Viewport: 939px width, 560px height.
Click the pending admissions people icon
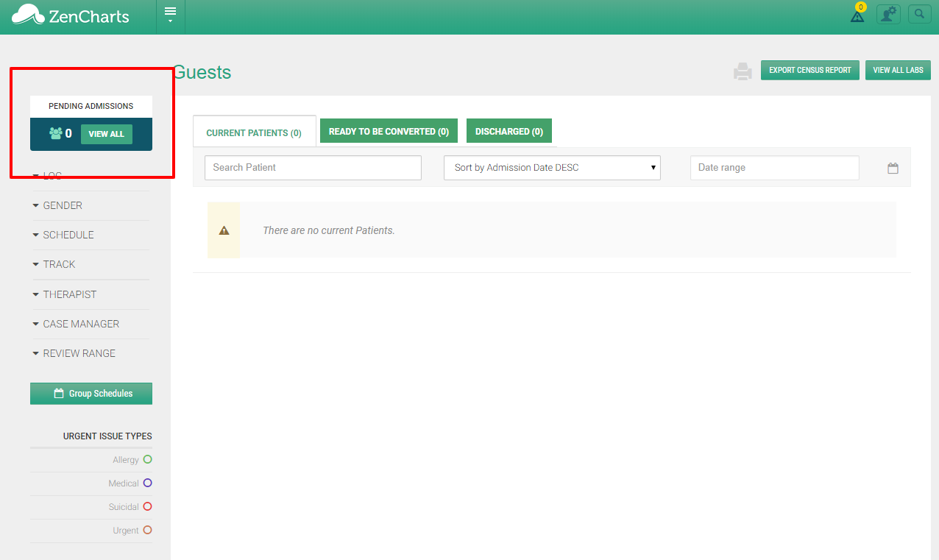[x=55, y=133]
